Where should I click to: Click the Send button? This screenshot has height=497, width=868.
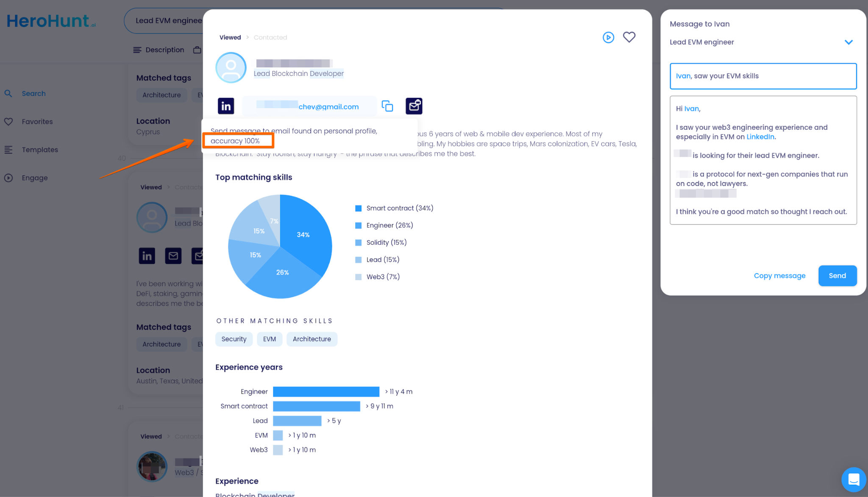[837, 276]
